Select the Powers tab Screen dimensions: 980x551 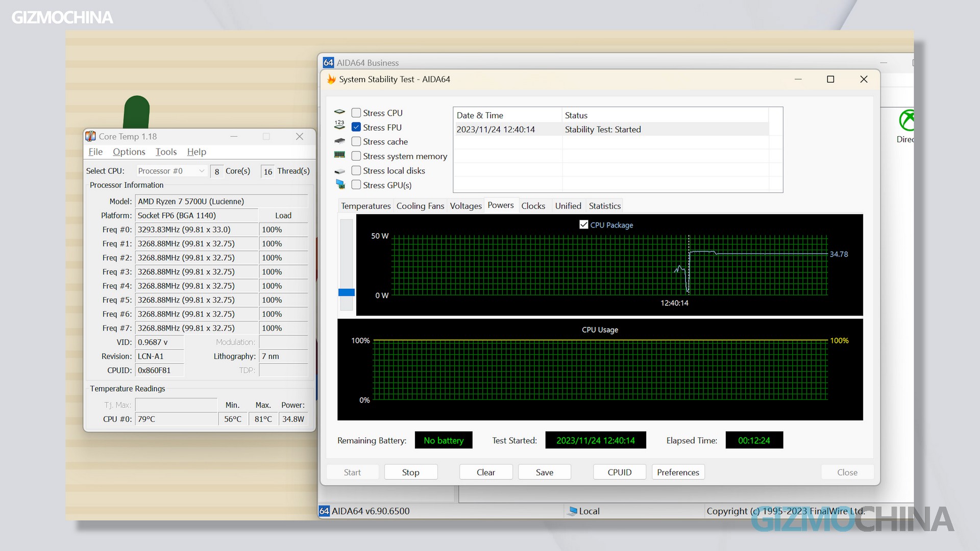[x=500, y=205]
